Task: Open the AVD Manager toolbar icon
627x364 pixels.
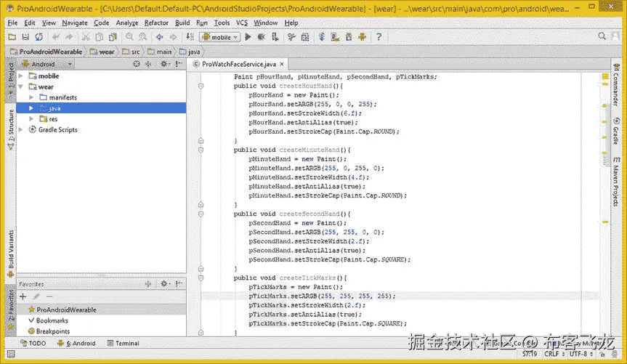Action: tap(335, 37)
